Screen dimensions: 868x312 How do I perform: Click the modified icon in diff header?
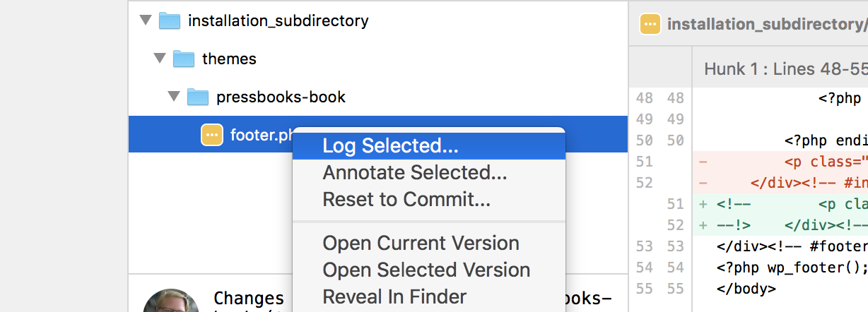pos(650,24)
